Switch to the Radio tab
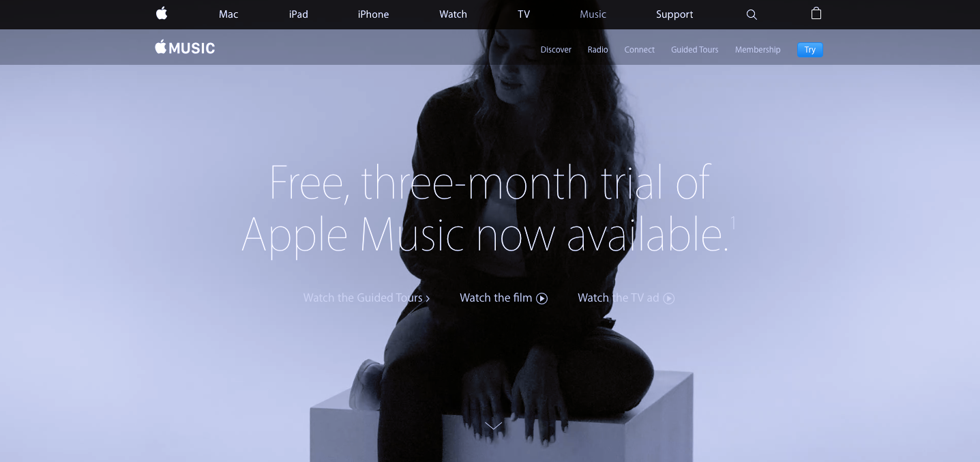Viewport: 980px width, 462px height. (598, 50)
